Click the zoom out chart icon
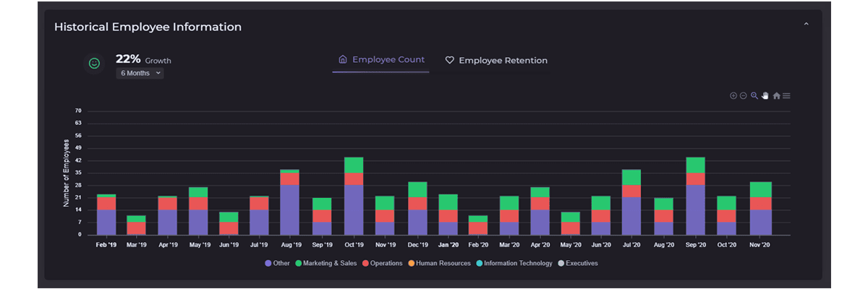Screen dimensions: 868x289 [x=743, y=95]
